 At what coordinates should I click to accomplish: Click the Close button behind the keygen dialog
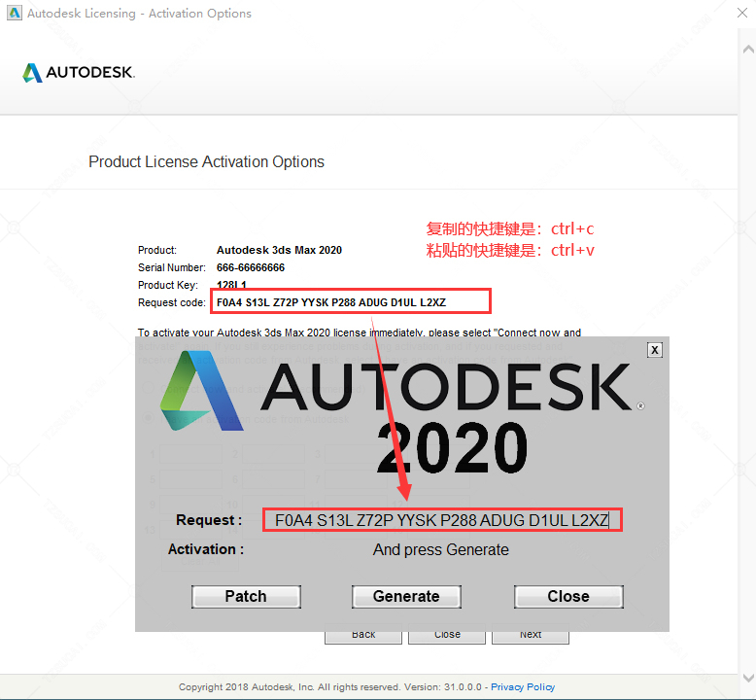coord(447,636)
